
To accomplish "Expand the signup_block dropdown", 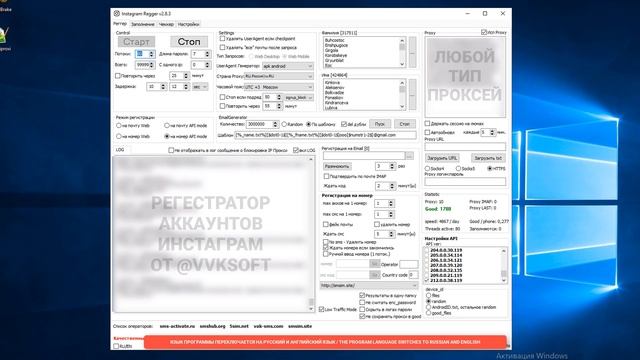I will 299,98.
